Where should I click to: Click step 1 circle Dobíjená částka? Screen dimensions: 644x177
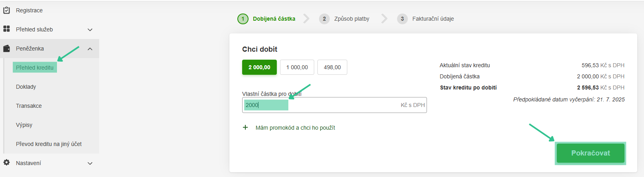pyautogui.click(x=243, y=19)
